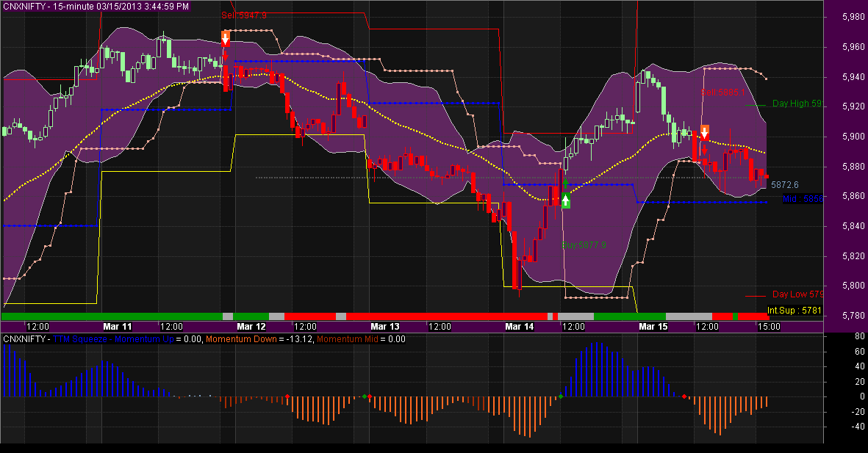Click the Mar 11 date label on the time axis

118,326
